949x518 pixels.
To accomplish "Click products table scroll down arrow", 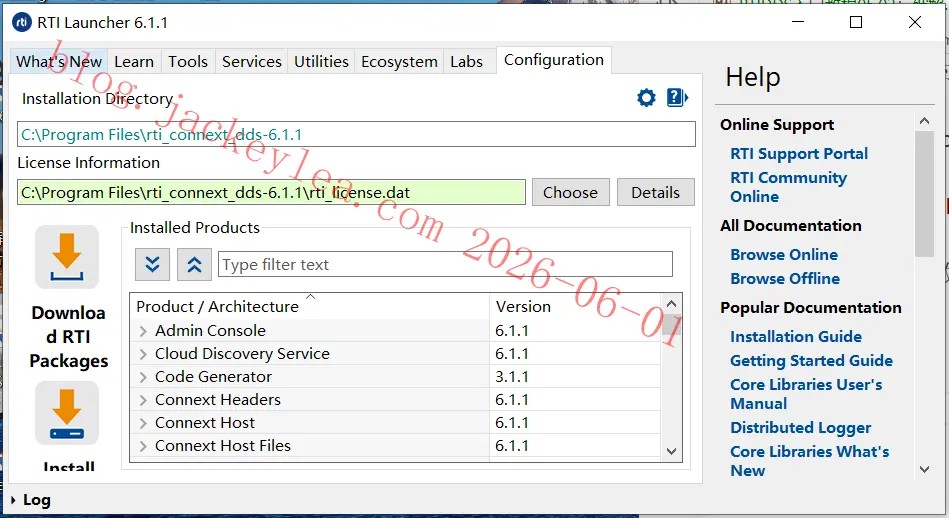I will pyautogui.click(x=671, y=451).
